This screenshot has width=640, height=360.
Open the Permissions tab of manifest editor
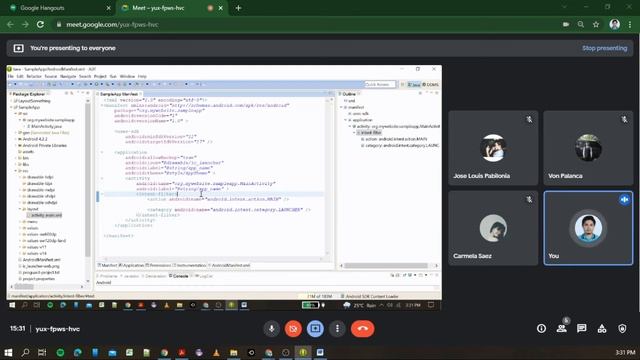click(x=158, y=265)
